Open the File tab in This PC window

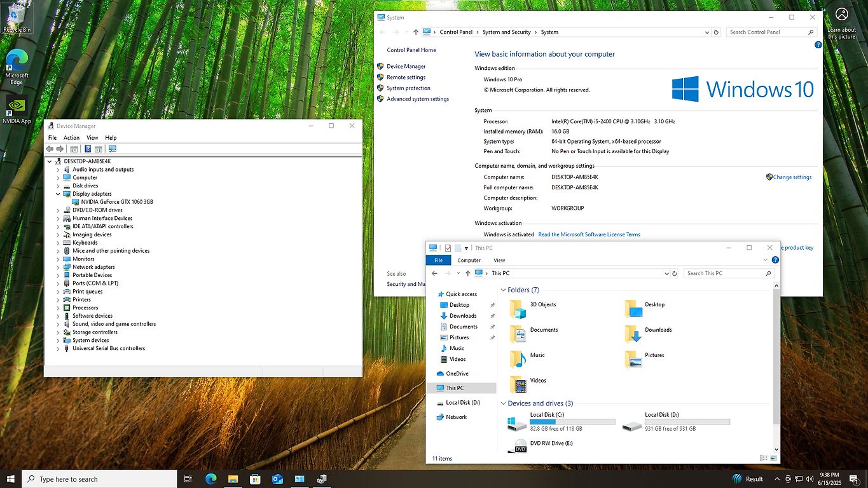click(x=439, y=260)
